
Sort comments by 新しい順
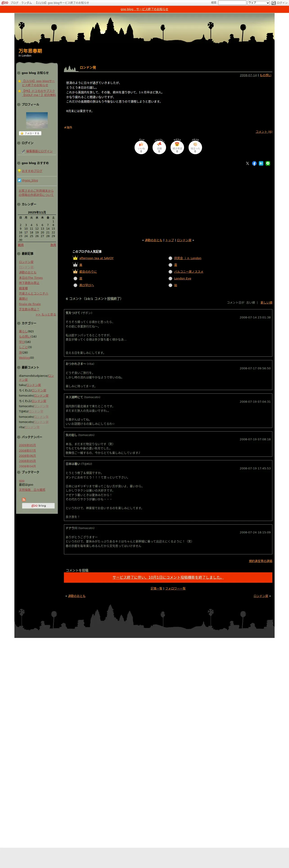click(266, 303)
